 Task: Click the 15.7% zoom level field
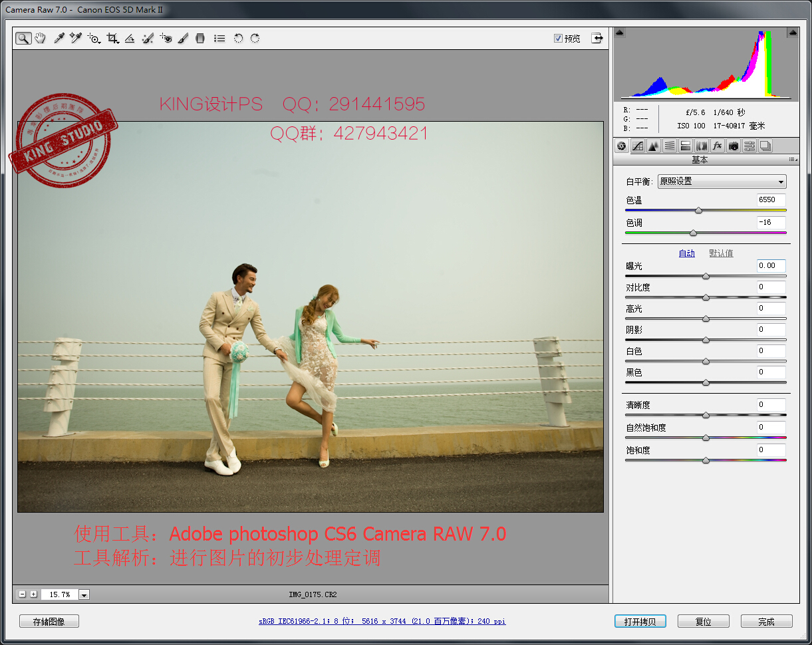pyautogui.click(x=59, y=595)
